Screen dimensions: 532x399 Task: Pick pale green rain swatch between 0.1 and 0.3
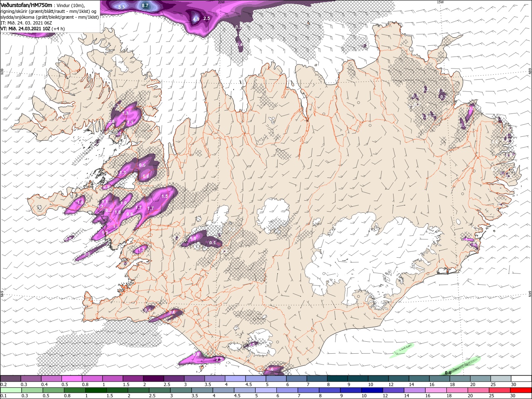(x=10, y=390)
